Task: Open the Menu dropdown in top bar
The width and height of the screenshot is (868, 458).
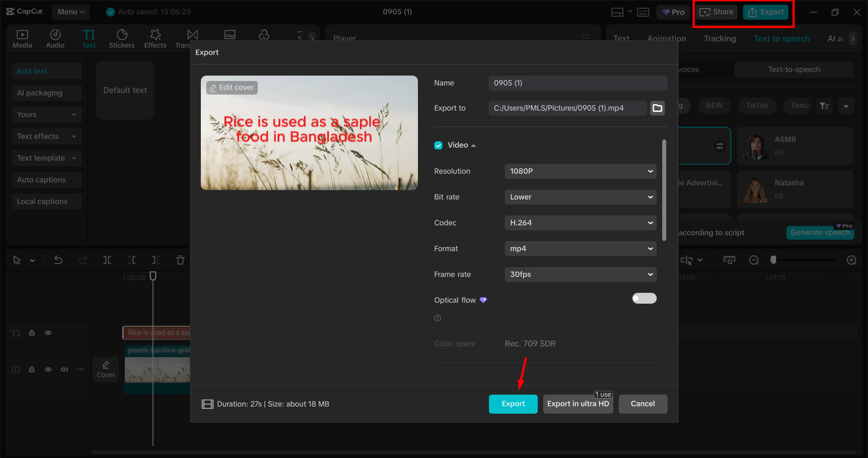Action: coord(71,12)
